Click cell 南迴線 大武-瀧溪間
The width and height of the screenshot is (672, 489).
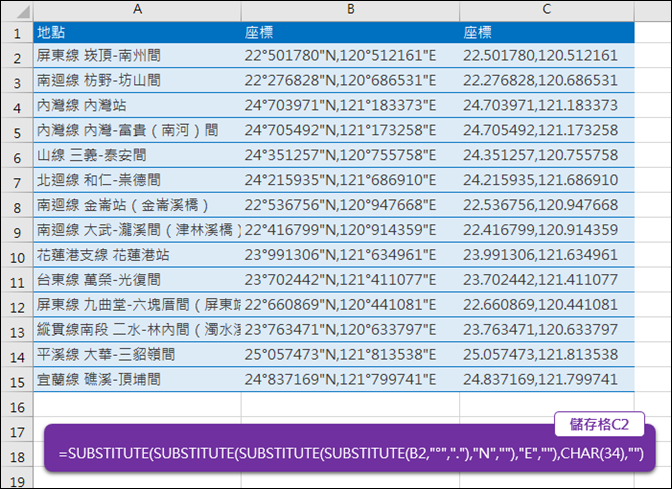coord(137,230)
